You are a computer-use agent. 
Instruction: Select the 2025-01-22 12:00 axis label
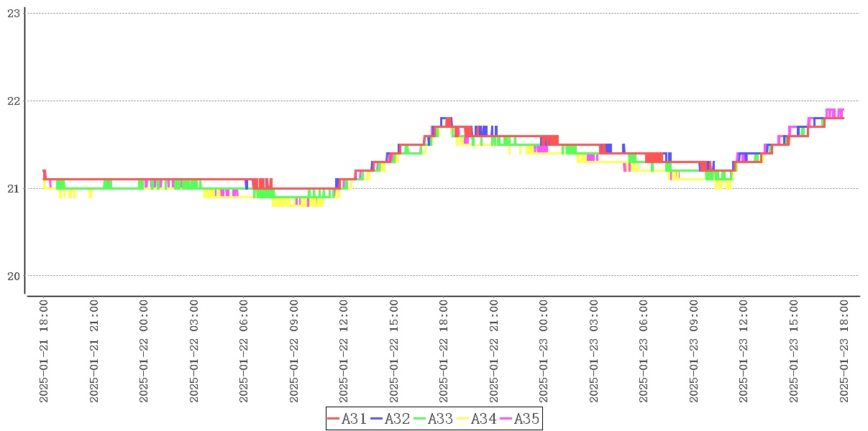pos(344,351)
